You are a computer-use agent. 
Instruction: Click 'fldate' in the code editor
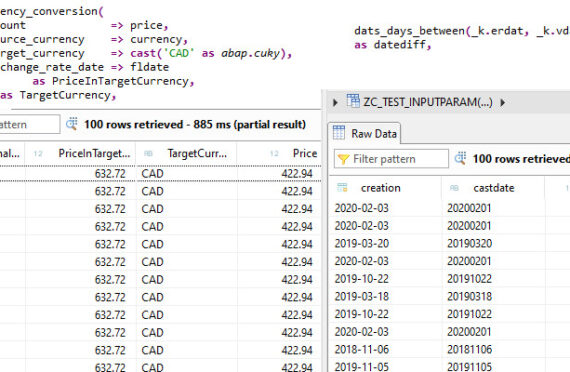149,67
